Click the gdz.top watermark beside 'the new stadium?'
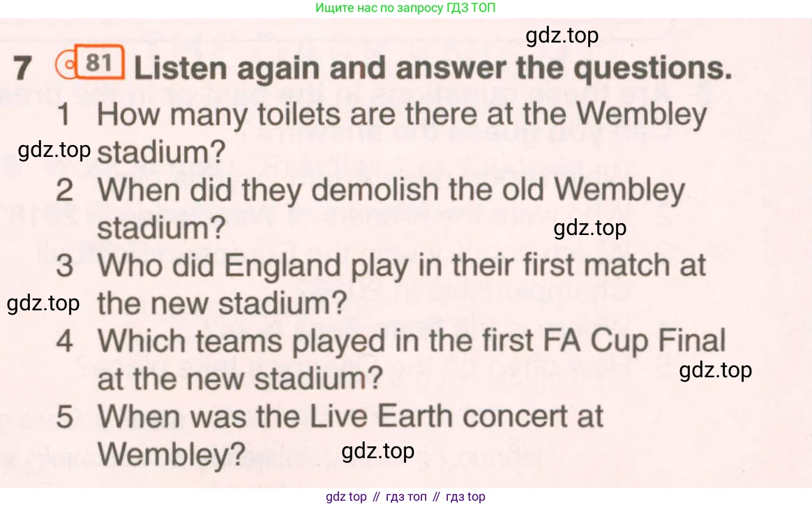812x507 pixels. click(43, 303)
